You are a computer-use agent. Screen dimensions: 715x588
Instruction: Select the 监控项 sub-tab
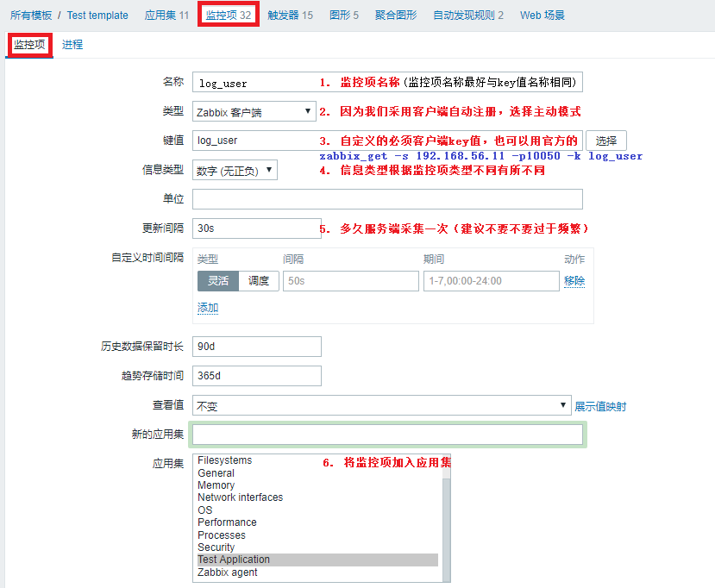[29, 45]
